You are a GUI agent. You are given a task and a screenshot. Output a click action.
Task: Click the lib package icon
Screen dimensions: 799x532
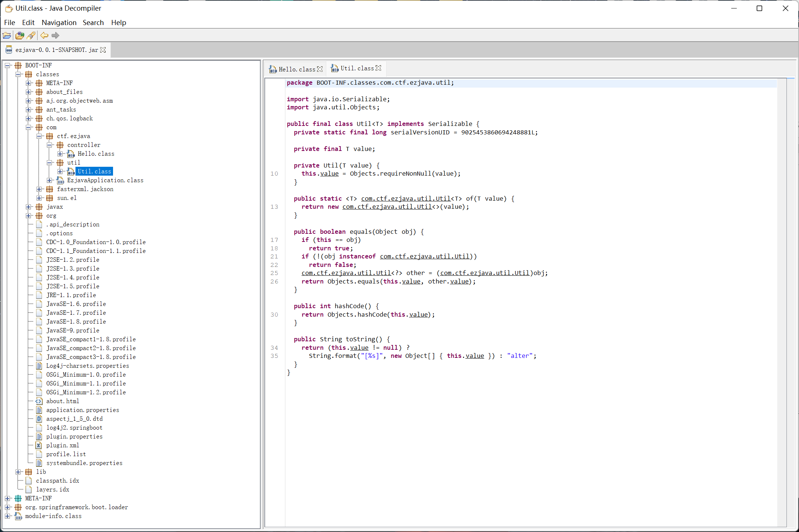click(x=29, y=472)
